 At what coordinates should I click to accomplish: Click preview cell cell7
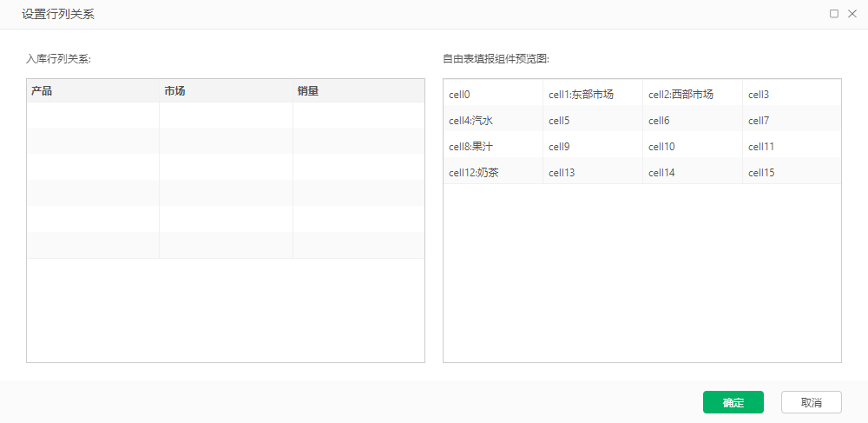tap(792, 120)
